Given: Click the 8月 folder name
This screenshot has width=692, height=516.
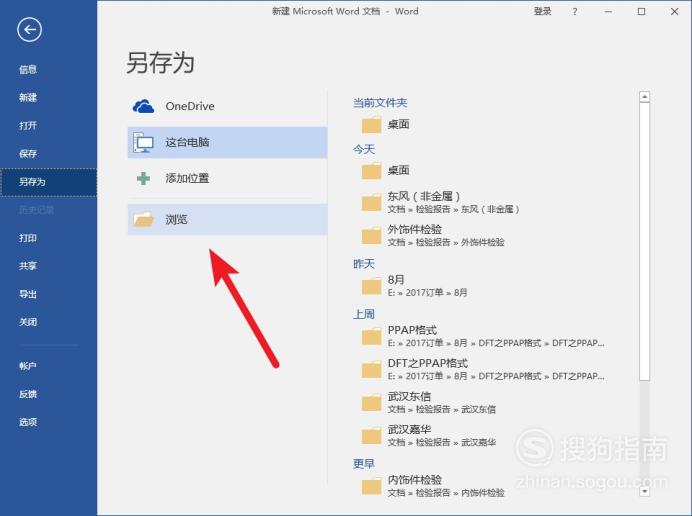Looking at the screenshot, I should point(396,280).
